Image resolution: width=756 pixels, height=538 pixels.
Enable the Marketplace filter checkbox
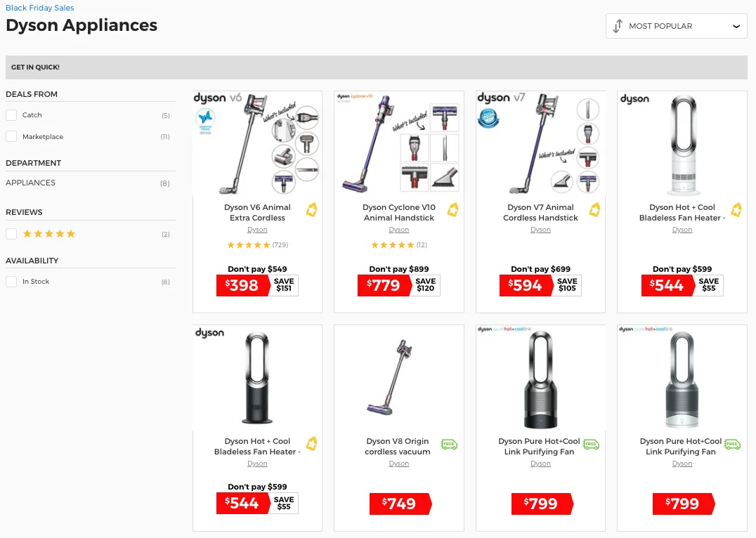point(11,137)
